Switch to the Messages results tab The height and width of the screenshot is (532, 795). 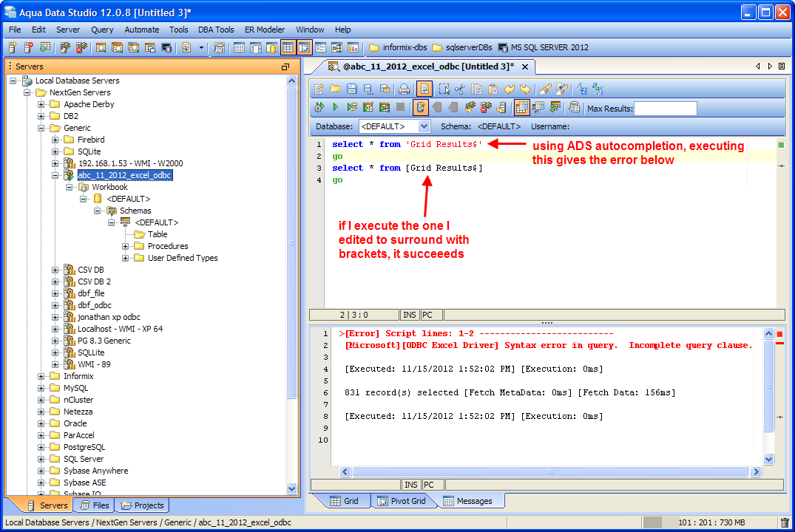[x=468, y=500]
